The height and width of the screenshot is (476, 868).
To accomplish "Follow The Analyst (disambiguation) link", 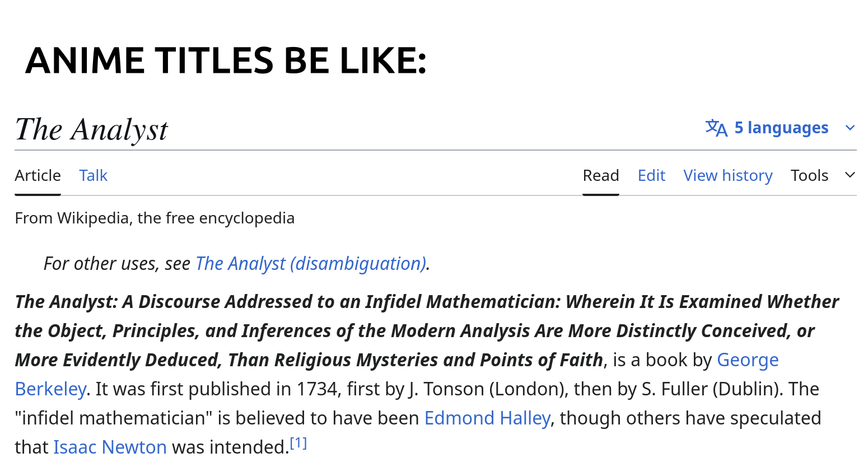I will point(311,264).
